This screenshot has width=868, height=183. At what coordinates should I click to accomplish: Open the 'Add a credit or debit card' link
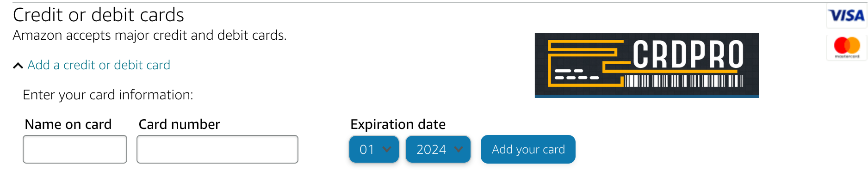click(99, 65)
